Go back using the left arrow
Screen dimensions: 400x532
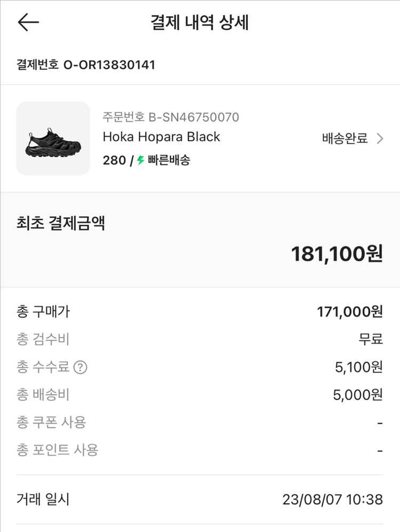point(28,22)
